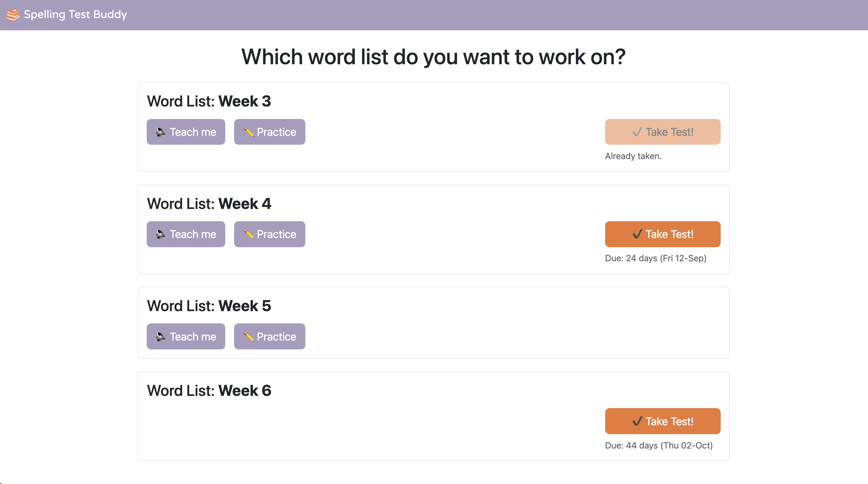Click the checkmark icon on Week 6 Take Test
This screenshot has height=484, width=868.
[637, 421]
